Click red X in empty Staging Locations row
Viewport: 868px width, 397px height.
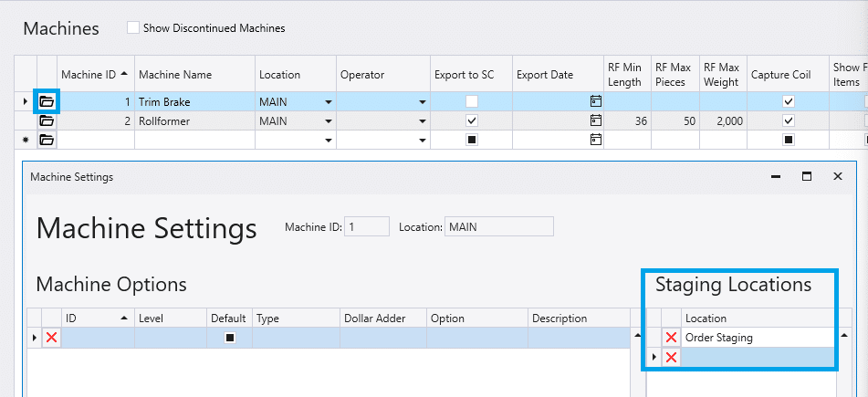672,357
